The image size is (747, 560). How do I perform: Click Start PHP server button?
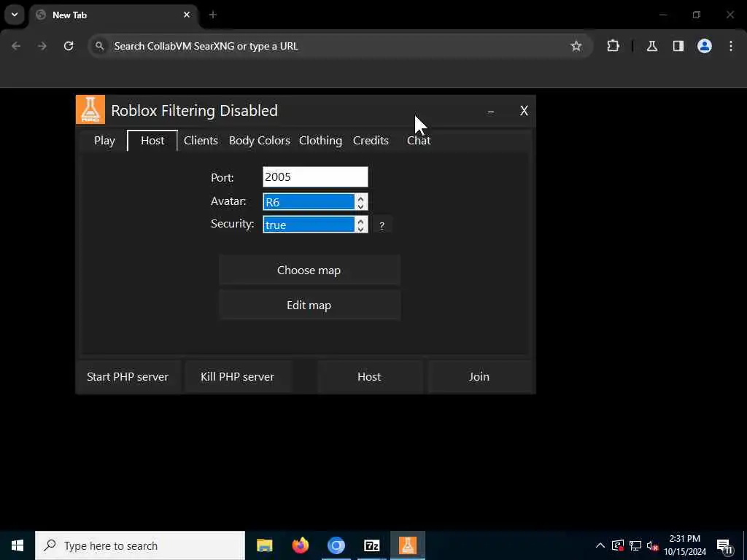(x=128, y=377)
